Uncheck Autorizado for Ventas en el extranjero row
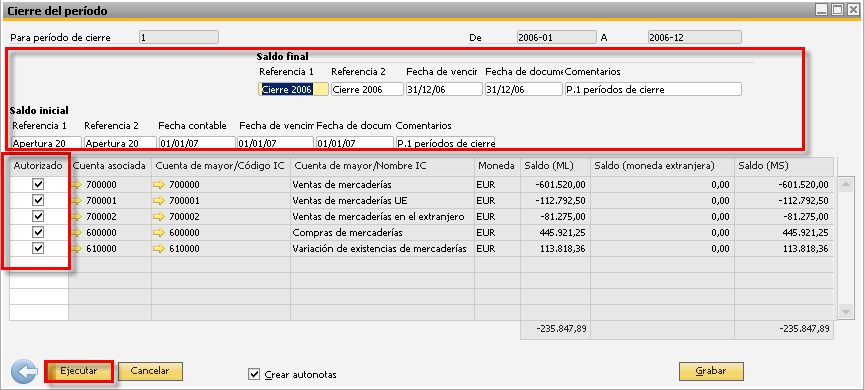This screenshot has height=390, width=865. coord(39,217)
